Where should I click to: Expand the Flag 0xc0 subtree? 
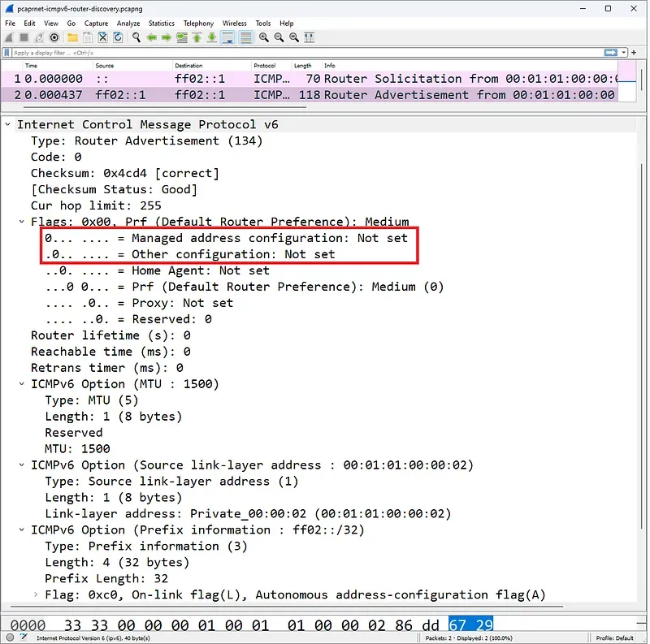36,594
